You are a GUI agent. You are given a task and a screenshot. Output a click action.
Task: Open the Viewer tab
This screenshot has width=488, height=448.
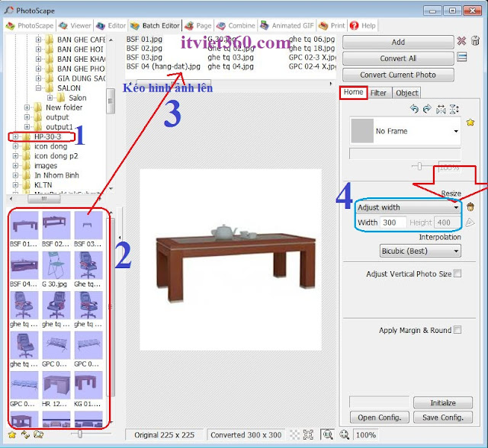click(x=75, y=26)
